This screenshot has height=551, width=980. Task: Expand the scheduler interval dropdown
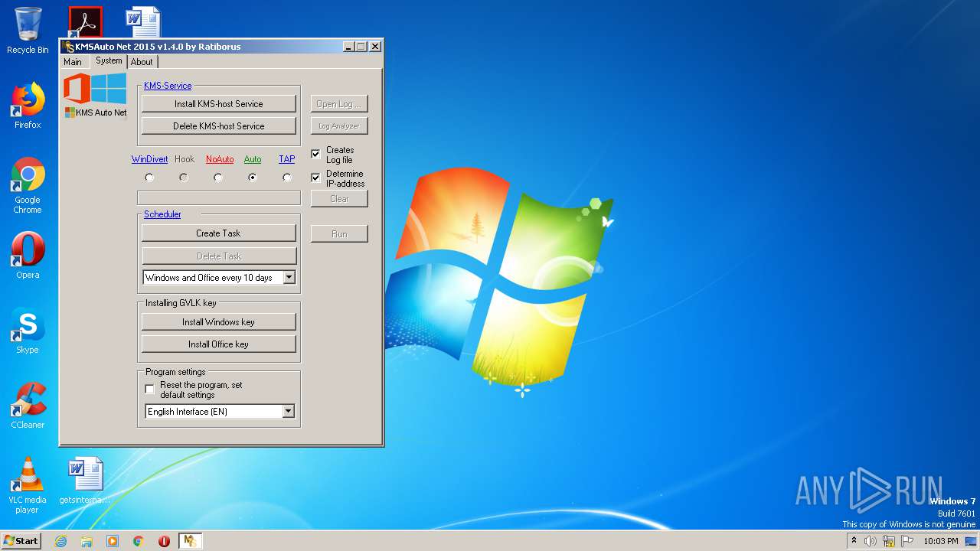pyautogui.click(x=289, y=278)
